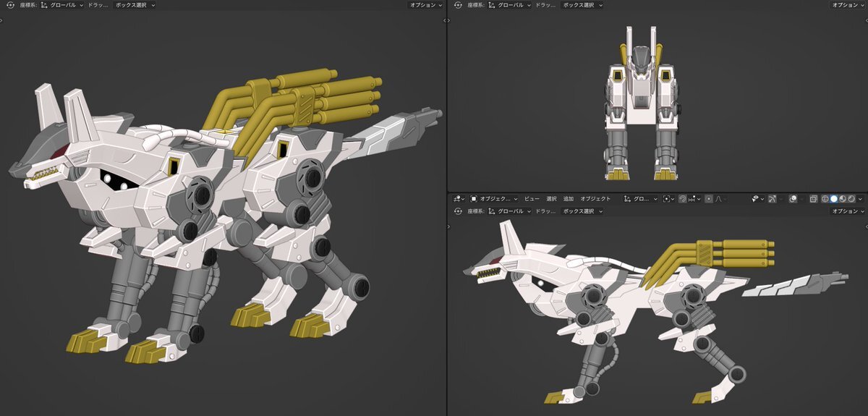Open the オブジェクト menu
The height and width of the screenshot is (416, 868).
point(595,198)
